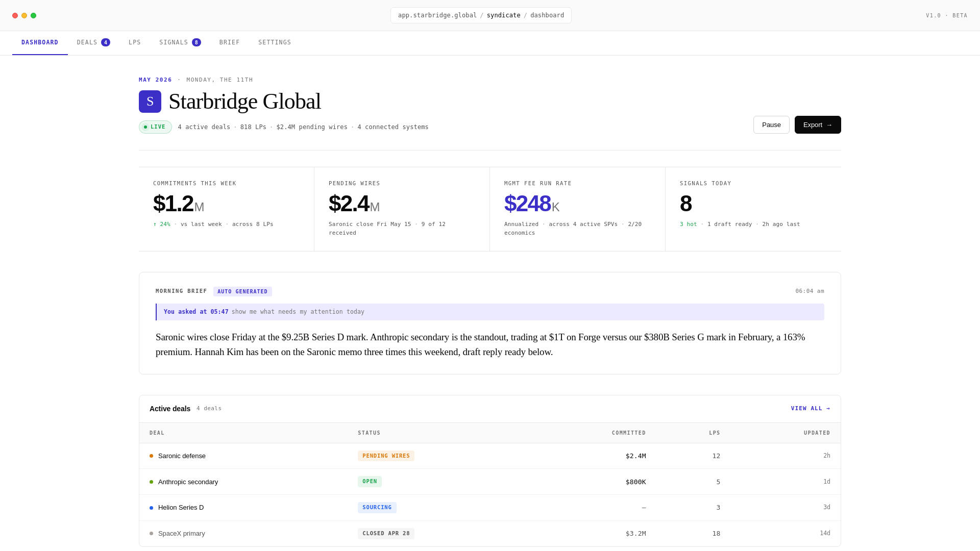Select the Saronic defense deal row

(490, 456)
